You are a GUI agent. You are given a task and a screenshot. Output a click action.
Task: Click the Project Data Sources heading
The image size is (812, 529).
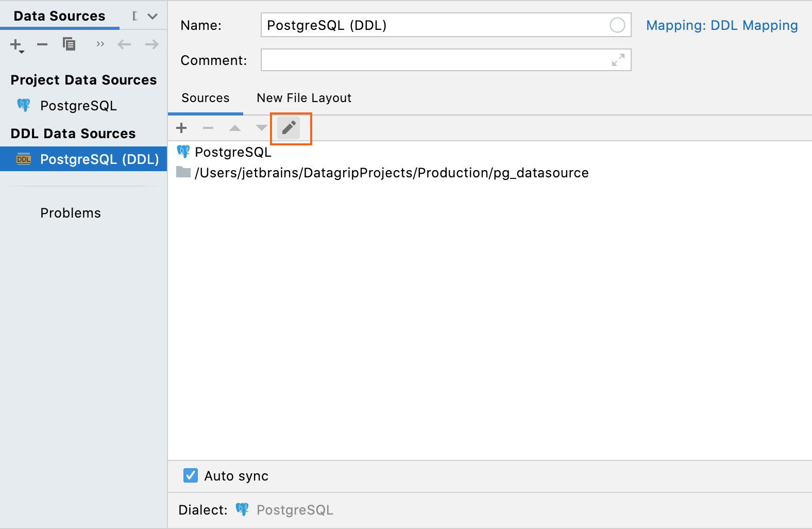(83, 80)
